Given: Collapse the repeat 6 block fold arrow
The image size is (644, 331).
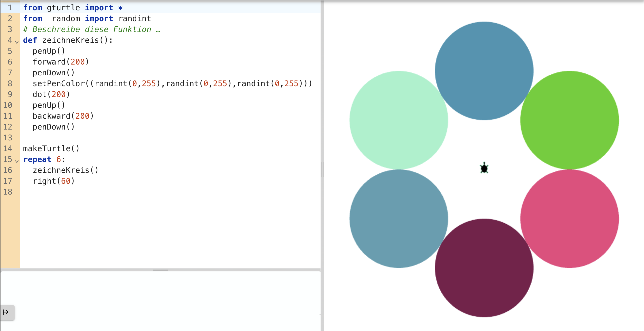Looking at the screenshot, I should pyautogui.click(x=17, y=161).
